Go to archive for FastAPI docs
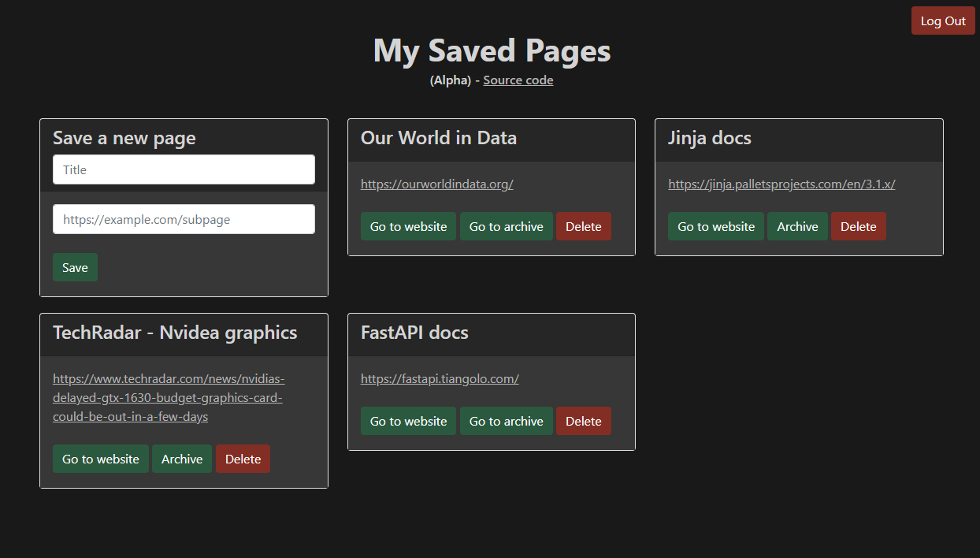The height and width of the screenshot is (558, 980). coord(506,421)
